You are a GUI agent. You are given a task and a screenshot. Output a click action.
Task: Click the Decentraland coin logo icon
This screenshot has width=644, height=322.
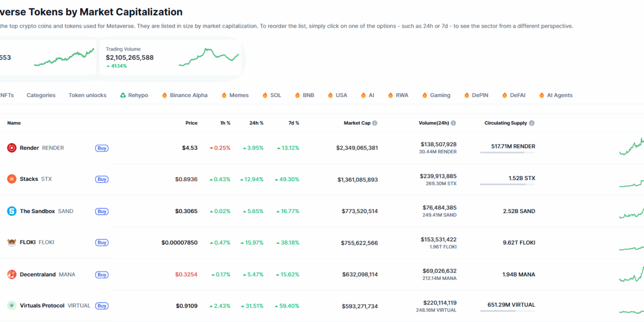pyautogui.click(x=11, y=274)
